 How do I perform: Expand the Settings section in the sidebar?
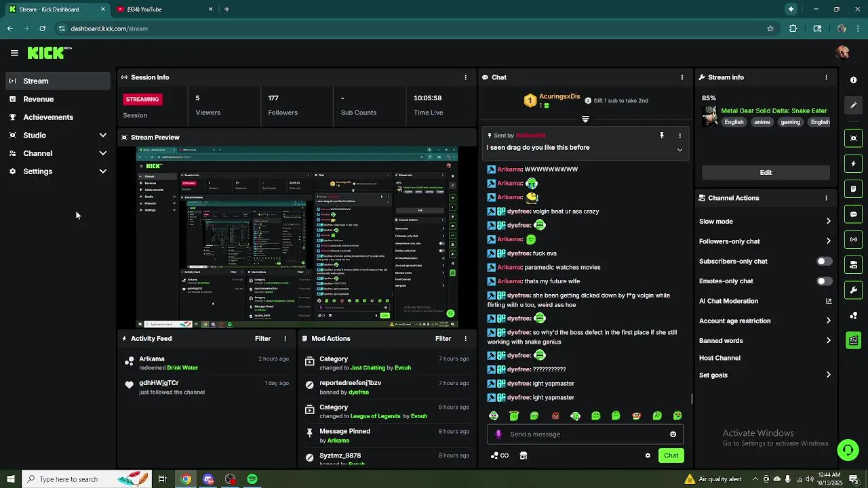(x=103, y=171)
